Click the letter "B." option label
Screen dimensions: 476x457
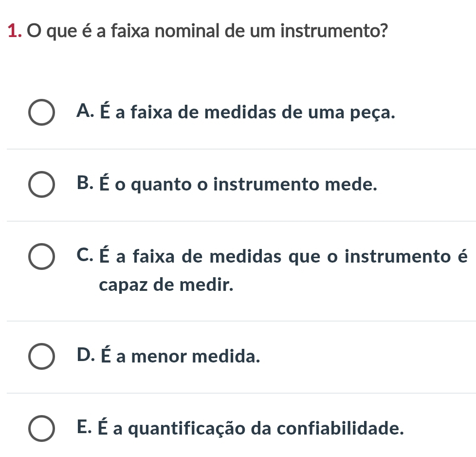86,185
